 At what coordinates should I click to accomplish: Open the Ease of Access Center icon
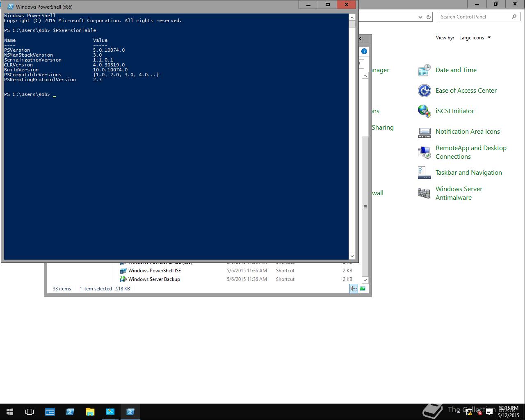pyautogui.click(x=424, y=91)
